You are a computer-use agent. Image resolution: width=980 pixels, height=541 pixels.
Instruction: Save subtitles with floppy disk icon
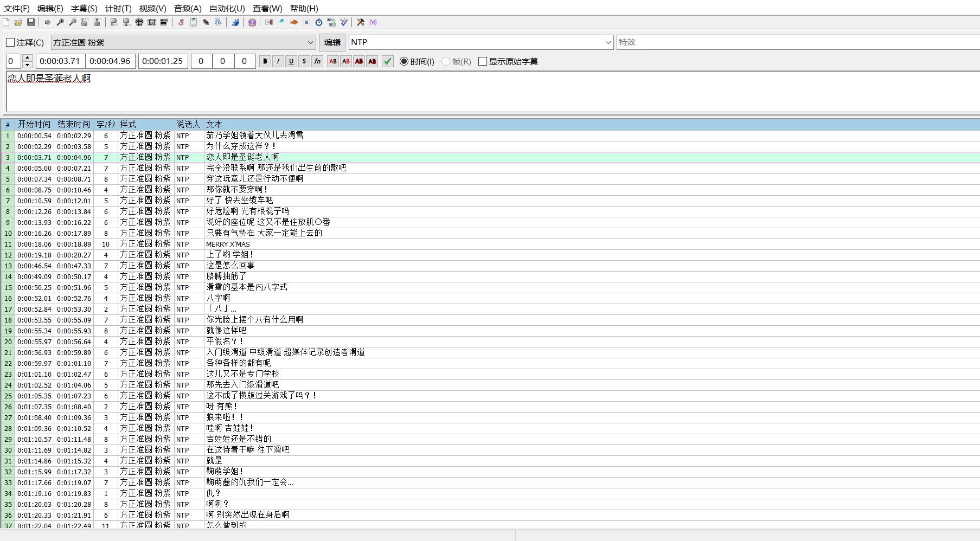(x=31, y=22)
